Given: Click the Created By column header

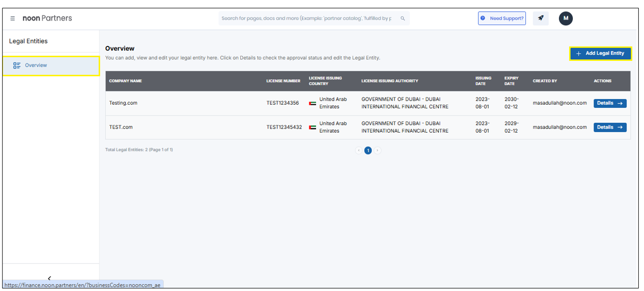Looking at the screenshot, I should click(545, 81).
